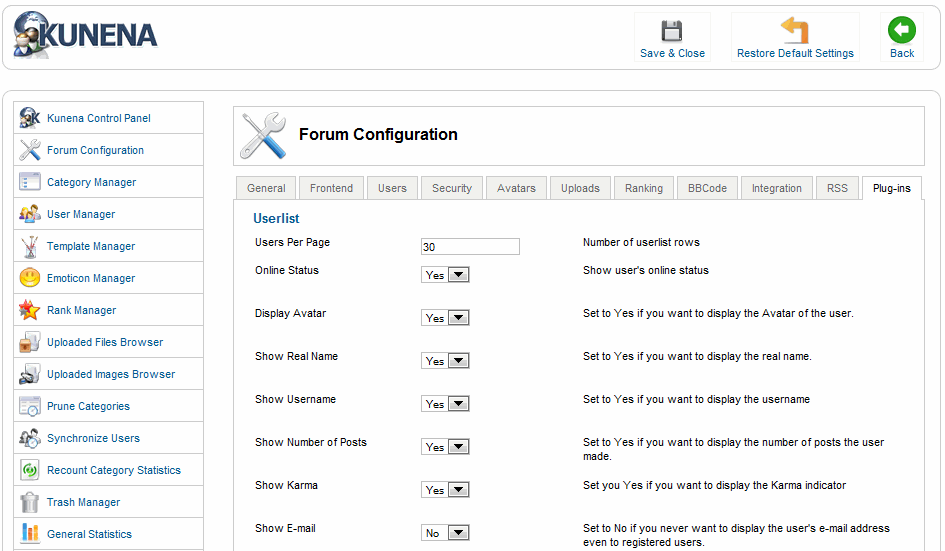Expand the Display Avatar dropdown

pyautogui.click(x=445, y=318)
